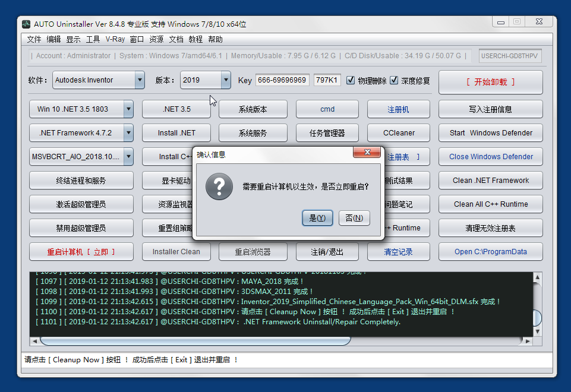Open cmd button
The width and height of the screenshot is (571, 392).
coord(327,109)
